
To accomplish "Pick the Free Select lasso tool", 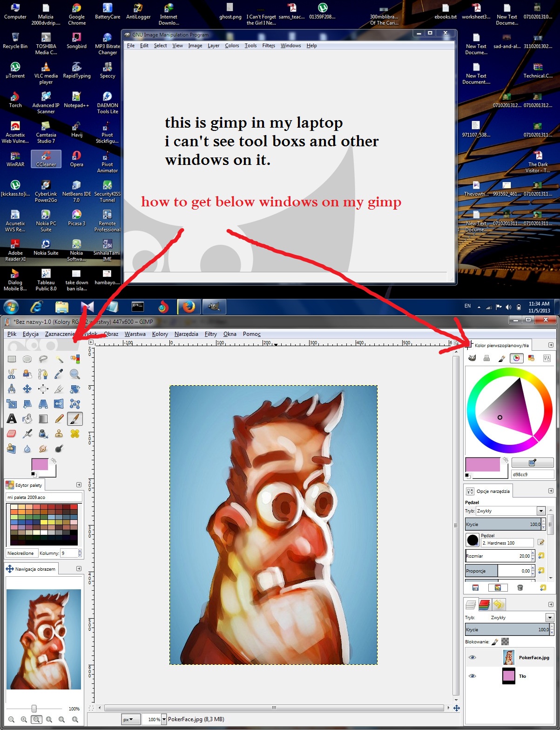I will click(43, 359).
